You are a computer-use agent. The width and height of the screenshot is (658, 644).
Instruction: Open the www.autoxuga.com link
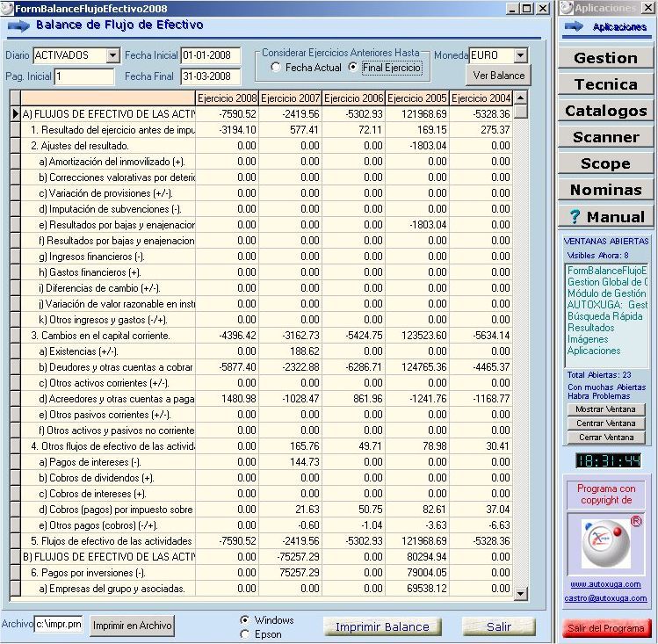pyautogui.click(x=605, y=584)
